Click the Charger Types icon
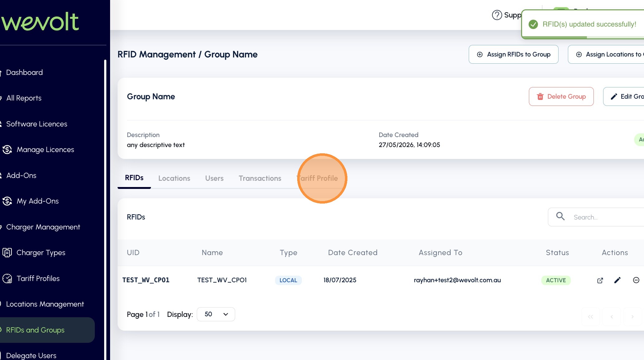This screenshot has height=360, width=644. click(7, 252)
